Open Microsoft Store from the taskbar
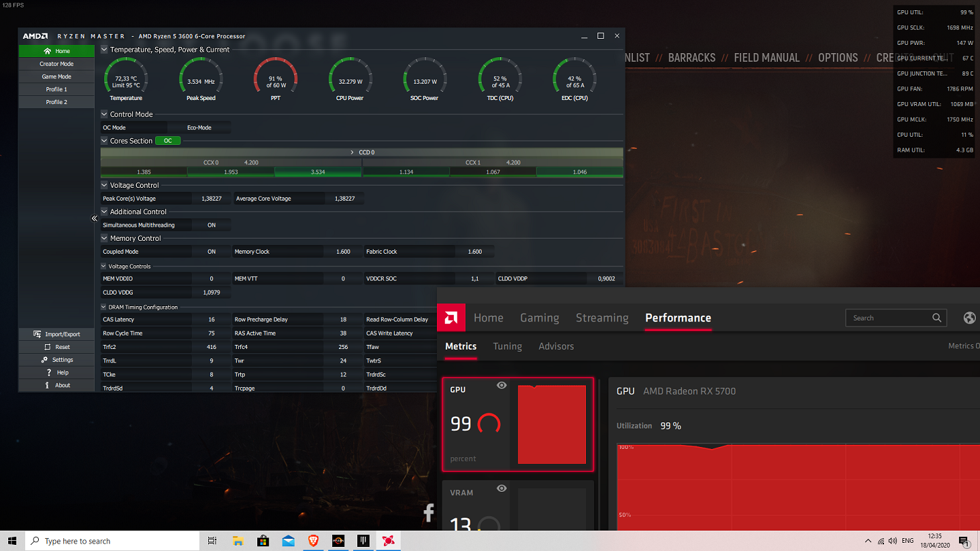 pos(263,541)
